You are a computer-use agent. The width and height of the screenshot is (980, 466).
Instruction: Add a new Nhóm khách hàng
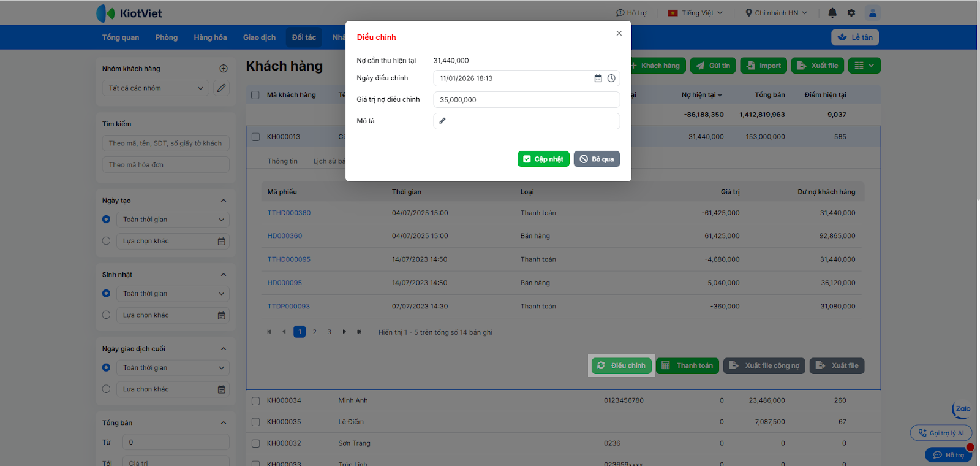coord(224,69)
